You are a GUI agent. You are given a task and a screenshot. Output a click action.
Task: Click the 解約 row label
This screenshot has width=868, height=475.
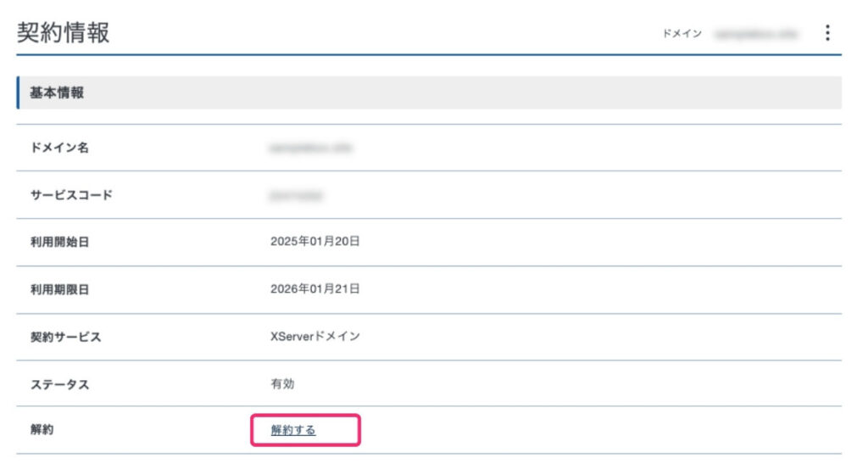(42, 430)
